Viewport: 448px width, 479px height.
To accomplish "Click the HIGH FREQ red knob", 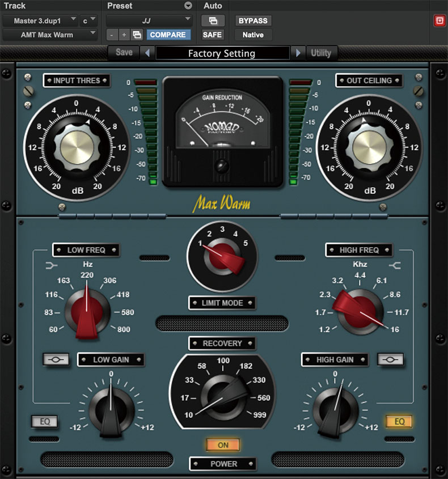I will [360, 312].
